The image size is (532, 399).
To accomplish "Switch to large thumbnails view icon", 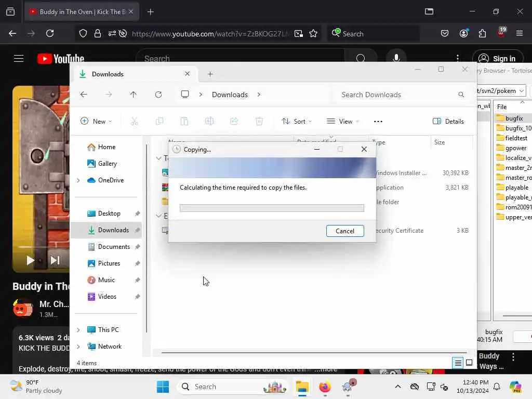I will coord(469,363).
